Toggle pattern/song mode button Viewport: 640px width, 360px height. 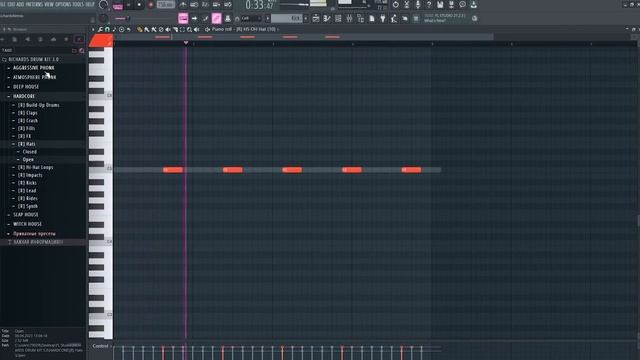click(118, 6)
